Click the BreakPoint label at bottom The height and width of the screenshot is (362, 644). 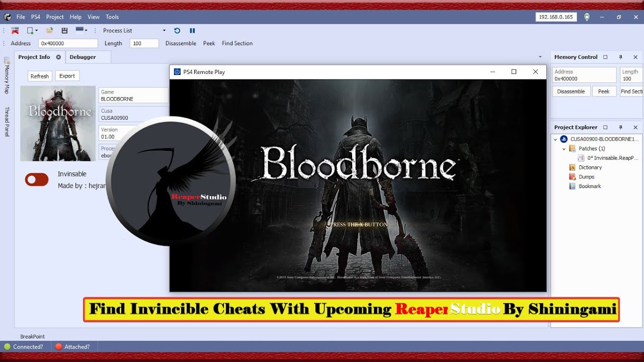pyautogui.click(x=33, y=336)
